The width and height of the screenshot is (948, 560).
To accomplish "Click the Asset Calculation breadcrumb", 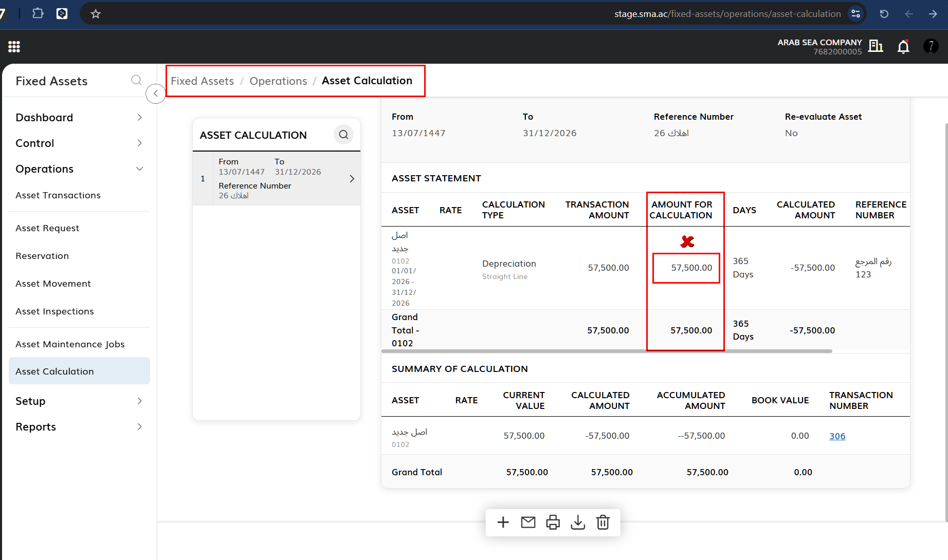I will pos(367,81).
